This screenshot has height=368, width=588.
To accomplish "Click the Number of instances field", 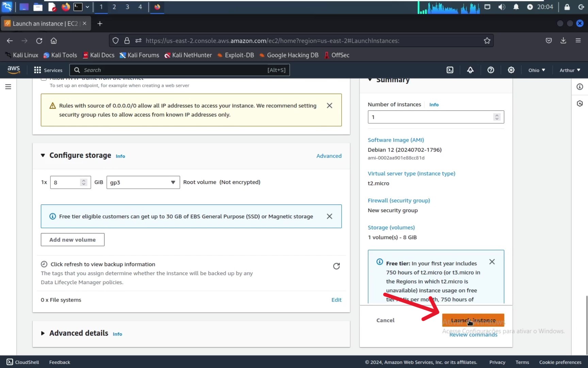I will click(x=436, y=117).
